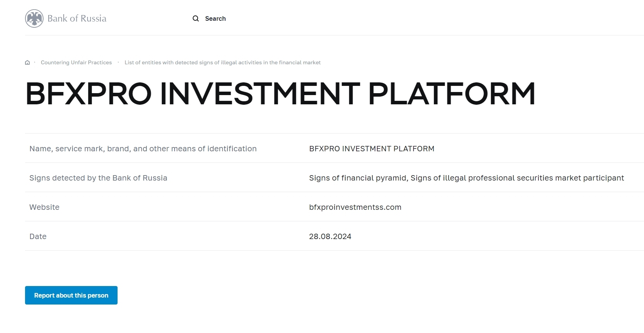644x333 pixels.
Task: Click Signs detected by the Bank of Russia label
Action: coord(98,178)
